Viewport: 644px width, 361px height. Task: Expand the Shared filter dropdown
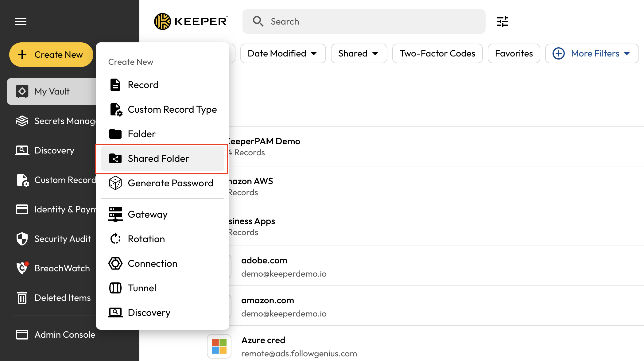359,53
